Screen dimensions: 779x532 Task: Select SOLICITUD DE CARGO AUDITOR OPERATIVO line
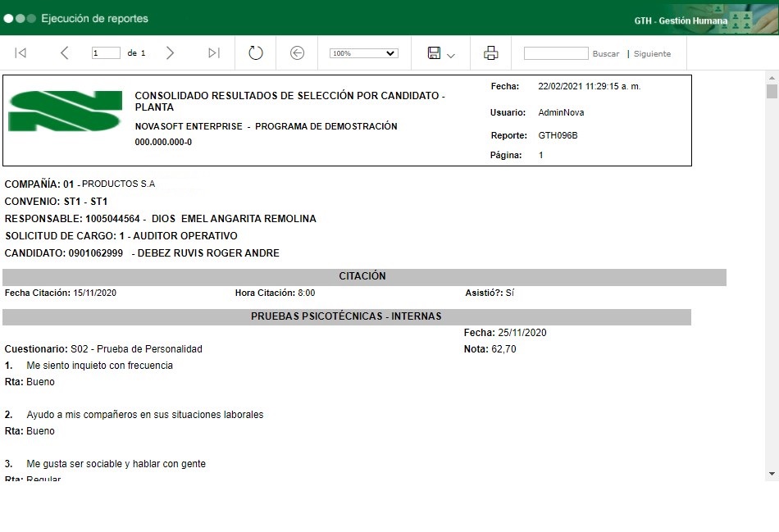pyautogui.click(x=121, y=235)
